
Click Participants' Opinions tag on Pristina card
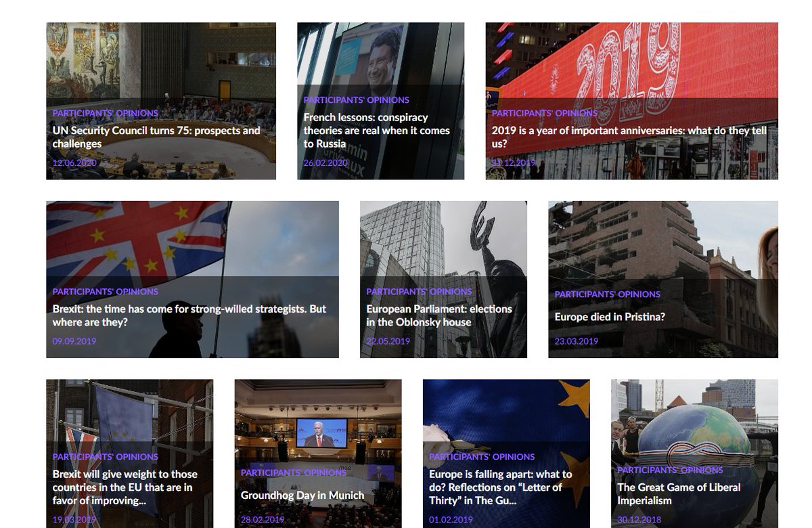coord(608,294)
